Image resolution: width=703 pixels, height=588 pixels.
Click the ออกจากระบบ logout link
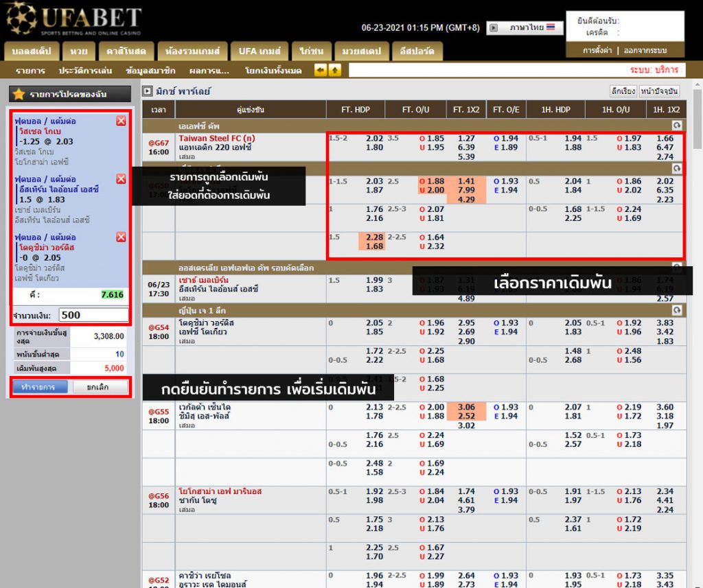point(645,51)
